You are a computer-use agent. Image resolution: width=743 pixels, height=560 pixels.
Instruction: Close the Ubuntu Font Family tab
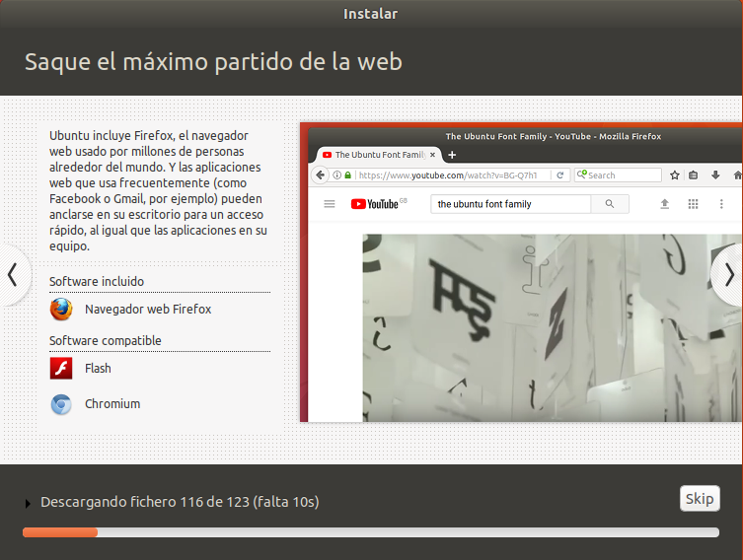(x=432, y=155)
